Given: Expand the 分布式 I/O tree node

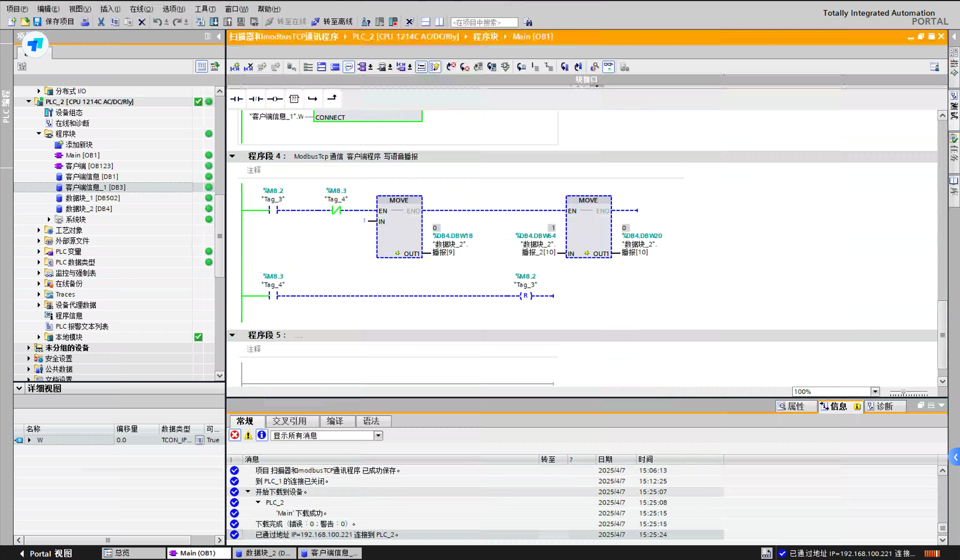Looking at the screenshot, I should click(39, 91).
